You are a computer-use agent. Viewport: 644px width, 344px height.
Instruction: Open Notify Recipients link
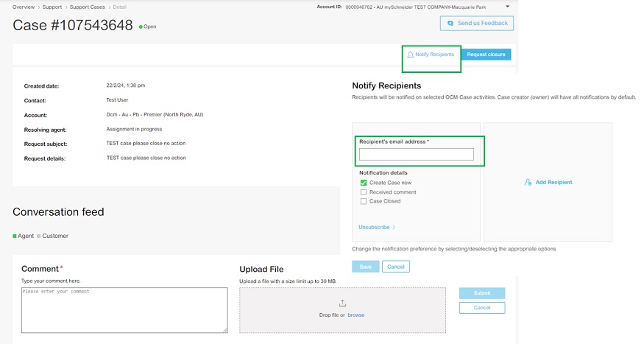434,55
